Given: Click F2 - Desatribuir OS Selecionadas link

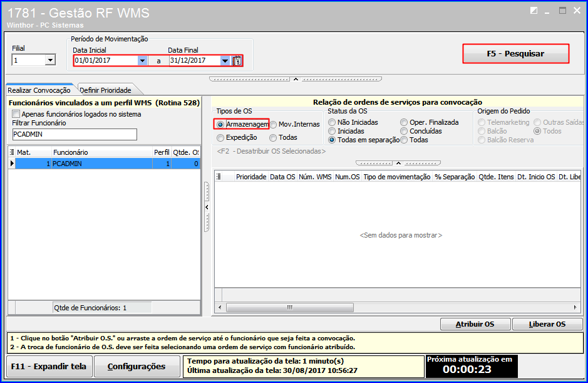Looking at the screenshot, I should tap(271, 151).
